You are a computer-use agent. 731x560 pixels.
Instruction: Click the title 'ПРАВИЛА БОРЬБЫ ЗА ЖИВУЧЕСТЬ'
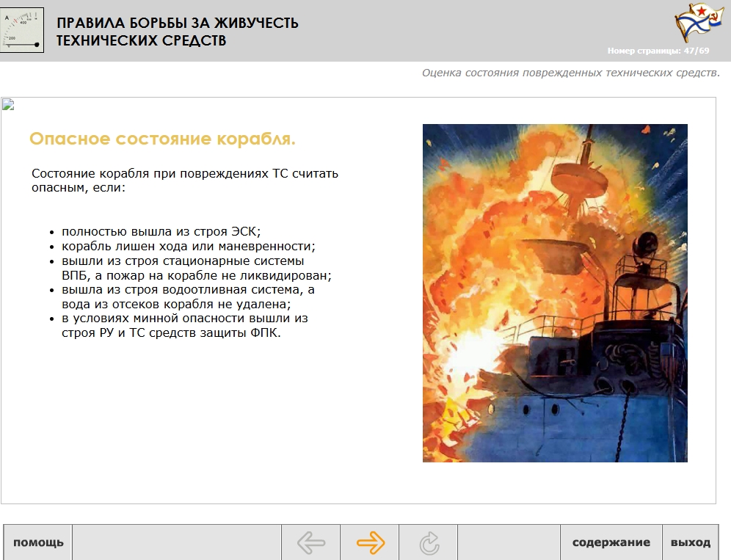pos(178,23)
